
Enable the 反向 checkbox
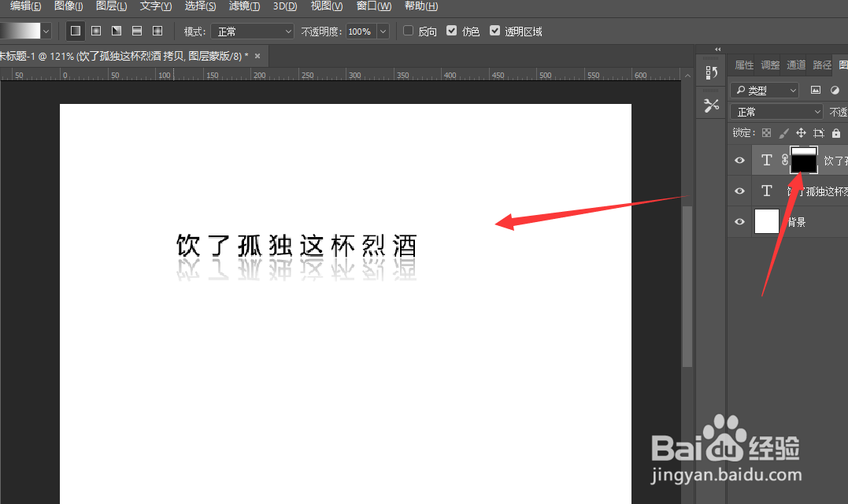click(x=409, y=31)
